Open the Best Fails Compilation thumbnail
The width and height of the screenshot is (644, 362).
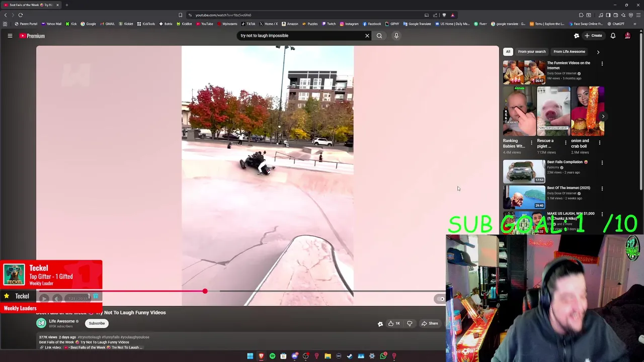coord(524,171)
